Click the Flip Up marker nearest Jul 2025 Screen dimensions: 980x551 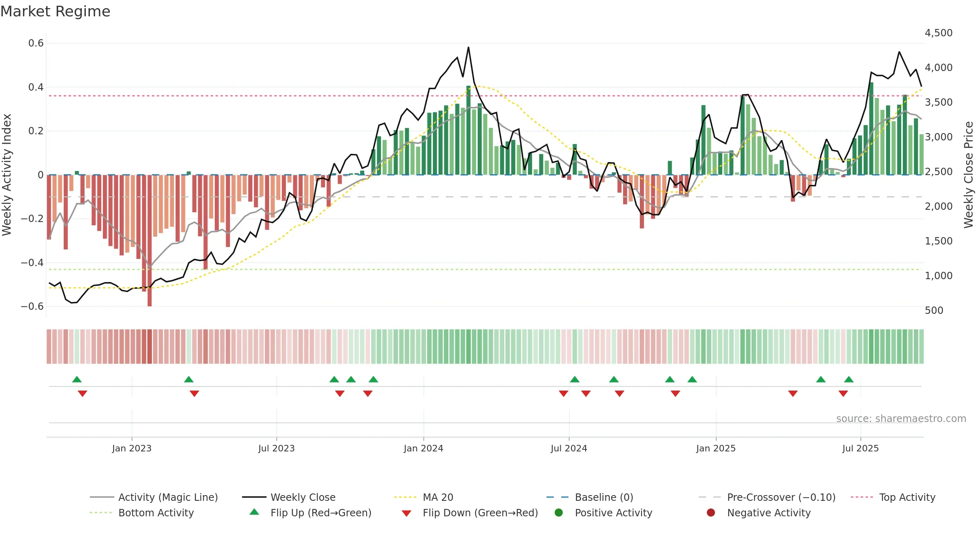pyautogui.click(x=849, y=380)
